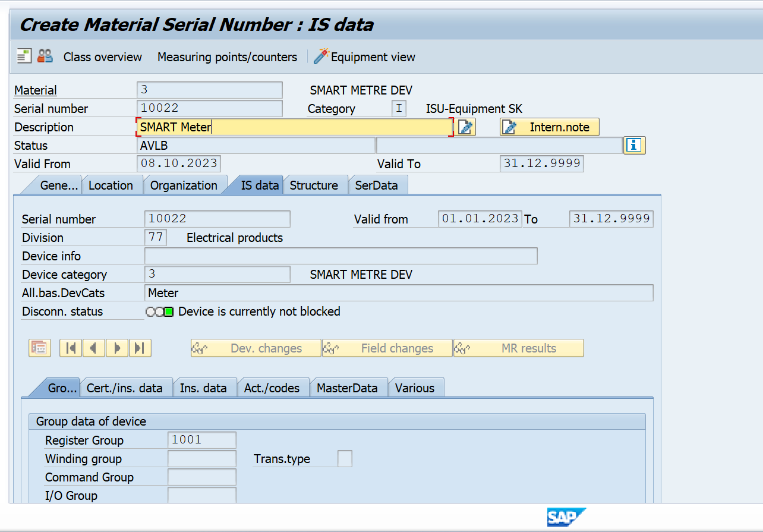Go to the previous time slice
This screenshot has height=532, width=763.
coord(94,348)
